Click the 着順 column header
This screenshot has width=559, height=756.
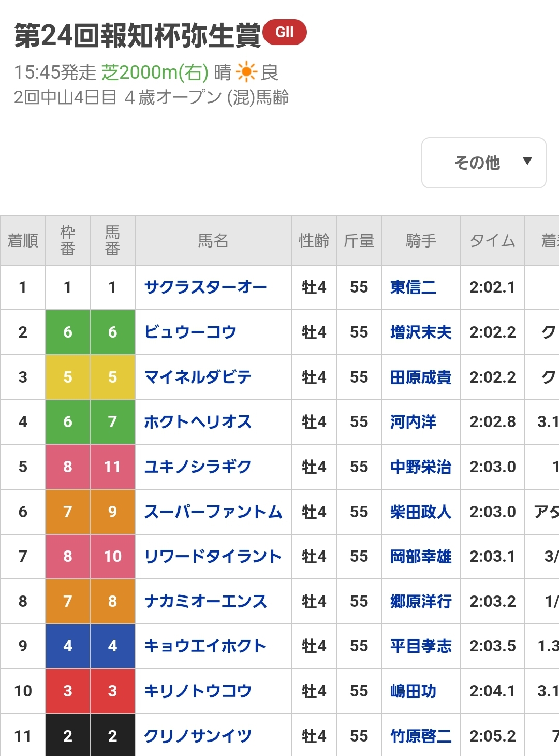click(23, 240)
